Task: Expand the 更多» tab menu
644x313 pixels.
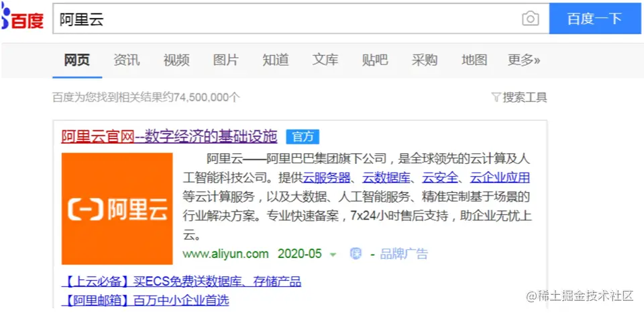Action: tap(524, 60)
